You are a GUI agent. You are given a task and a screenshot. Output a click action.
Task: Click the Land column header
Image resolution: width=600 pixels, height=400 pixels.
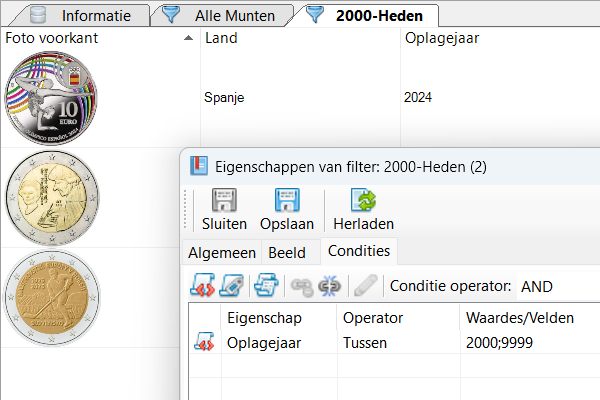[x=300, y=39]
